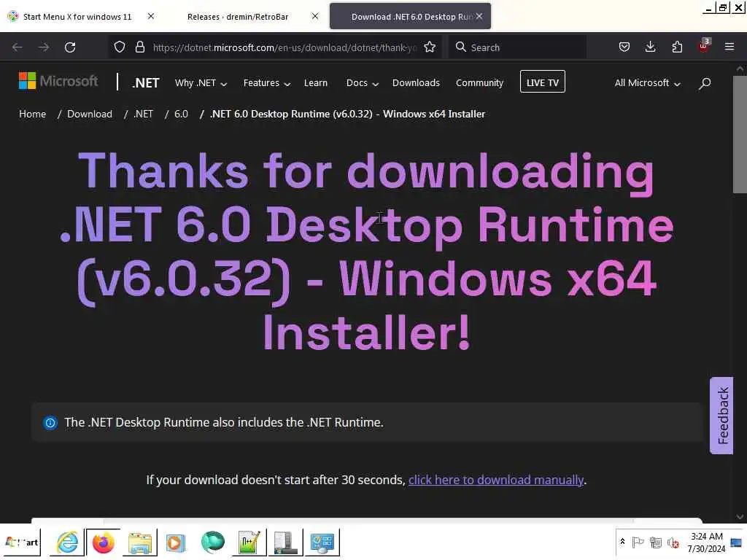The height and width of the screenshot is (560, 747).
Task: Open the notepad chart taskbar icon
Action: pos(249,542)
